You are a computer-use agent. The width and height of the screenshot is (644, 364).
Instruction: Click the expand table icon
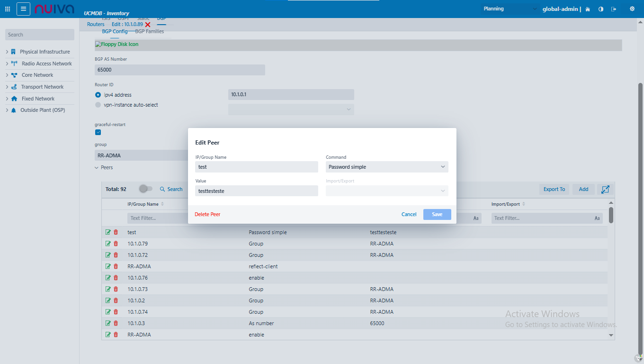click(x=605, y=189)
